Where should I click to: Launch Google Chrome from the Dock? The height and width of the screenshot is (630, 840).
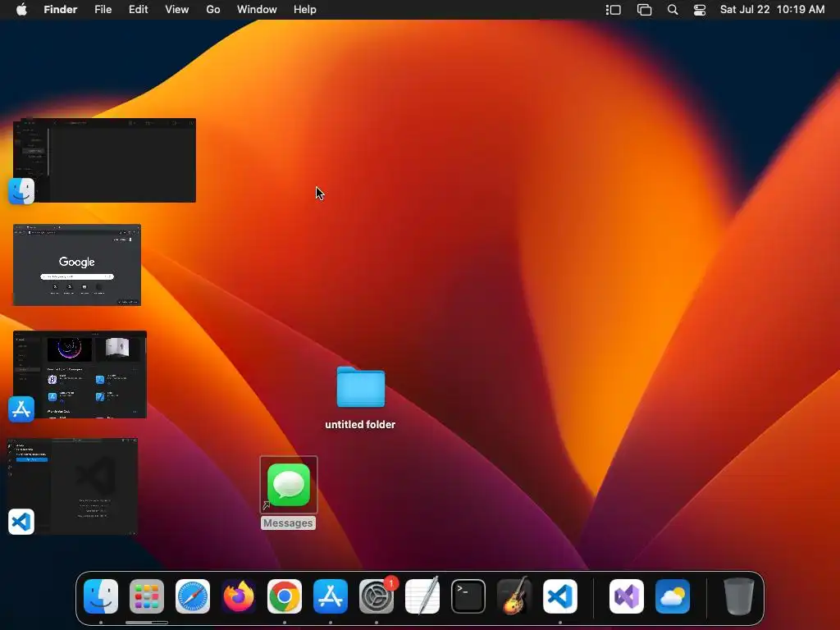(285, 596)
